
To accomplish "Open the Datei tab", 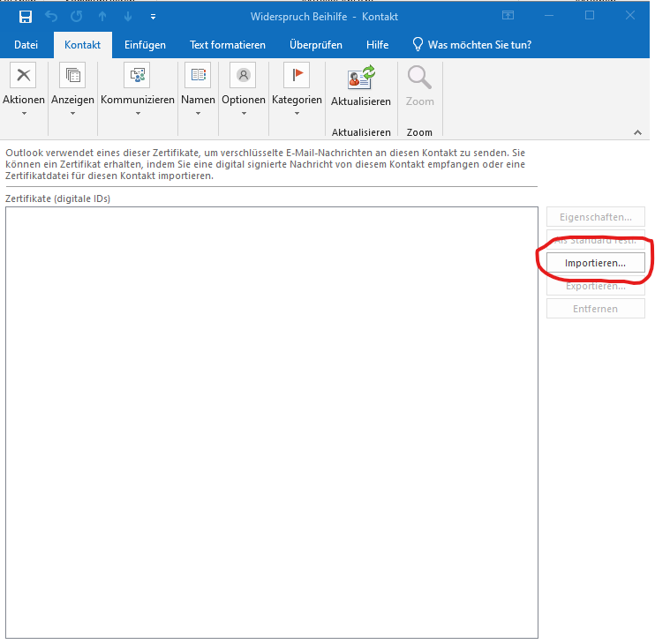I will point(26,45).
